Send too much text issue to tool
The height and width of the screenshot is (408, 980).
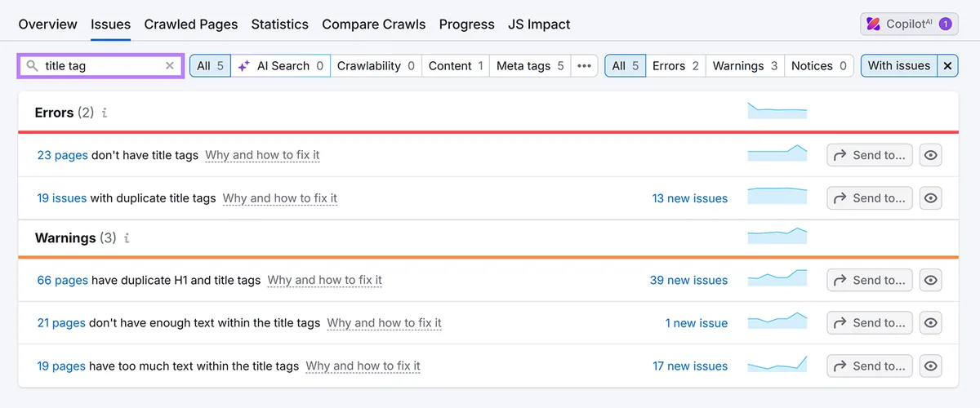point(870,366)
